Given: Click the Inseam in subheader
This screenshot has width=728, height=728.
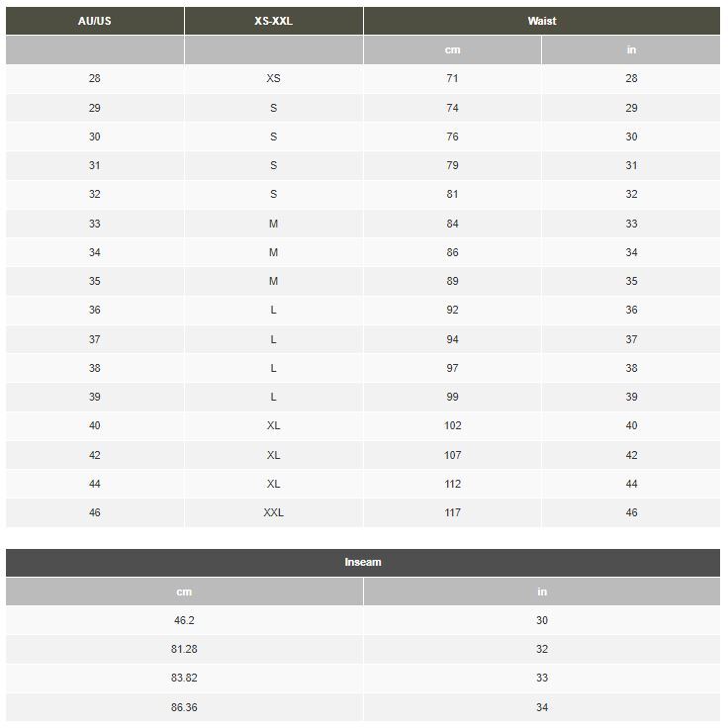Looking at the screenshot, I should [x=542, y=591].
